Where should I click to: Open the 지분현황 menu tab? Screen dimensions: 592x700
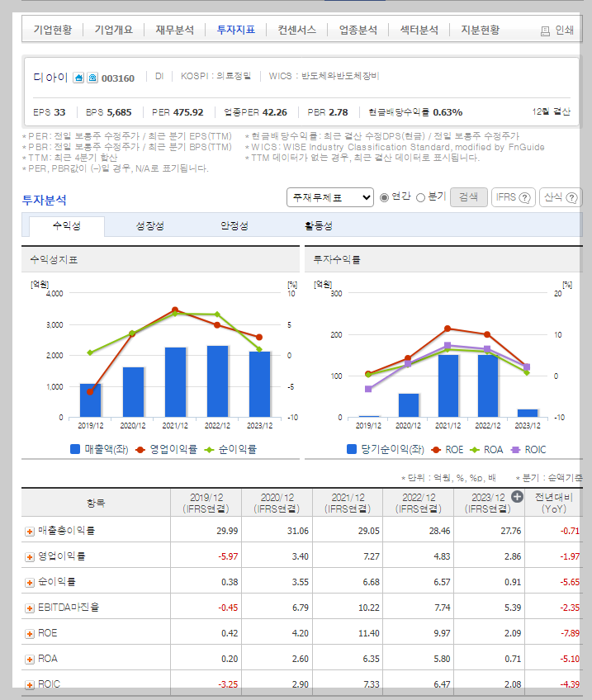tap(481, 30)
